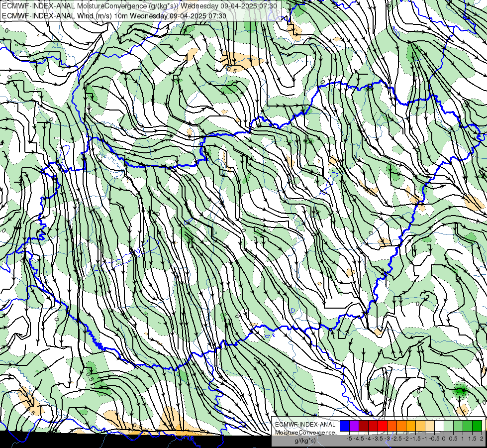Select the red swatch between -4 and -3.5

[373, 426]
